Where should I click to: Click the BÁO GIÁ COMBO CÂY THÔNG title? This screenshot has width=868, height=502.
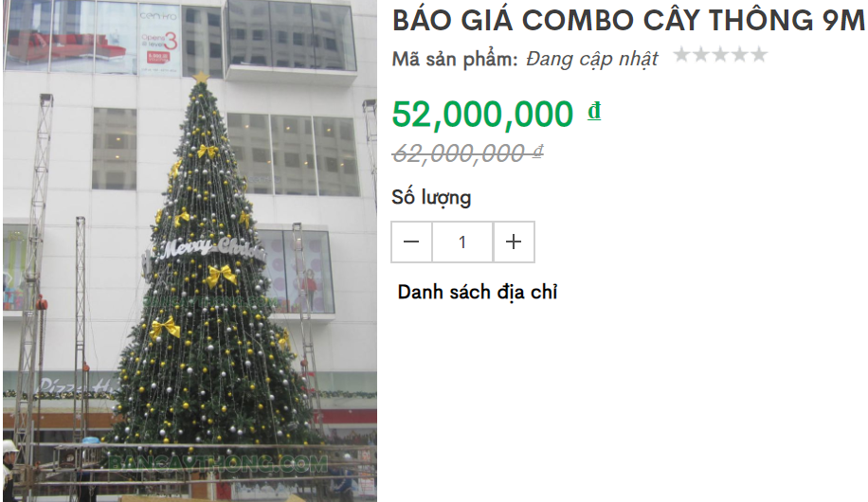coord(628,21)
